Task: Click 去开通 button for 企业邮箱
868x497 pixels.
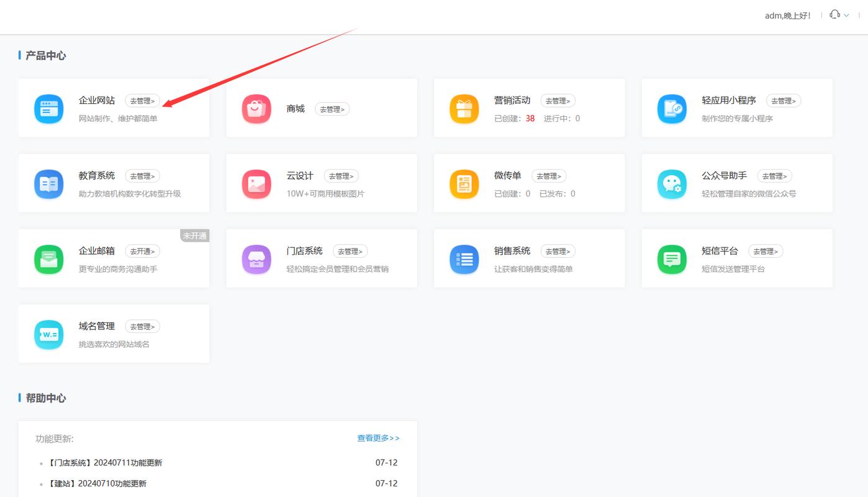Action: [142, 251]
